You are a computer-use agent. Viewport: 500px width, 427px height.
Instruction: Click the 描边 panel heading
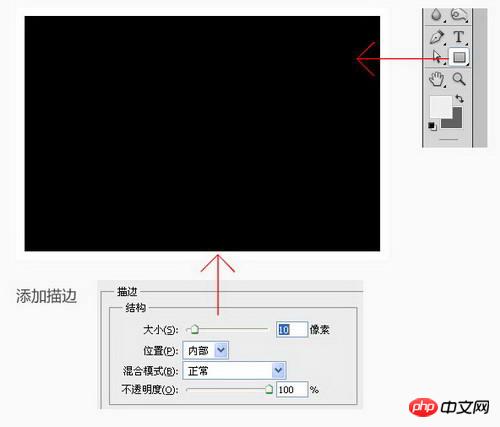click(127, 292)
